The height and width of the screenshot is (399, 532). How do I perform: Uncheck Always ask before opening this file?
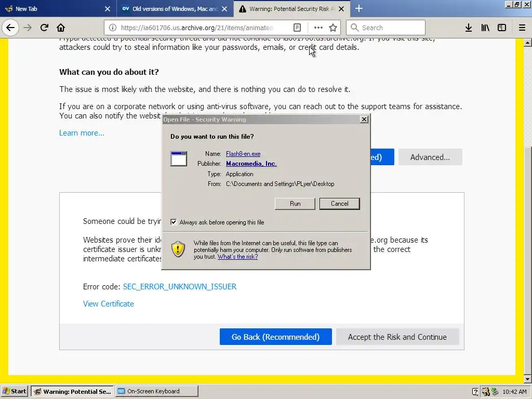tap(174, 222)
